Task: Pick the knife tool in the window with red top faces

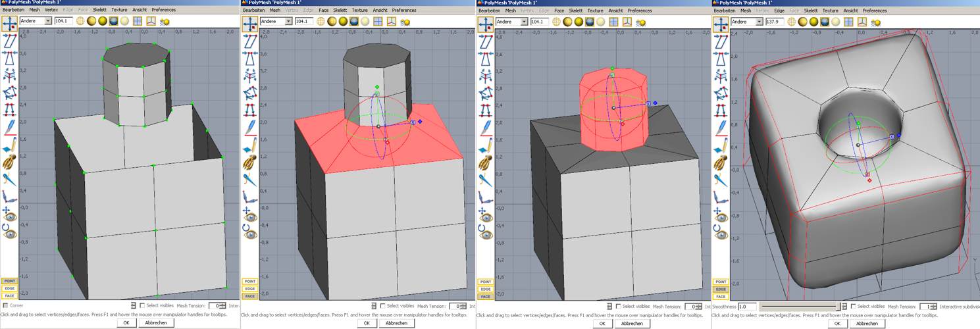Action: [250, 126]
